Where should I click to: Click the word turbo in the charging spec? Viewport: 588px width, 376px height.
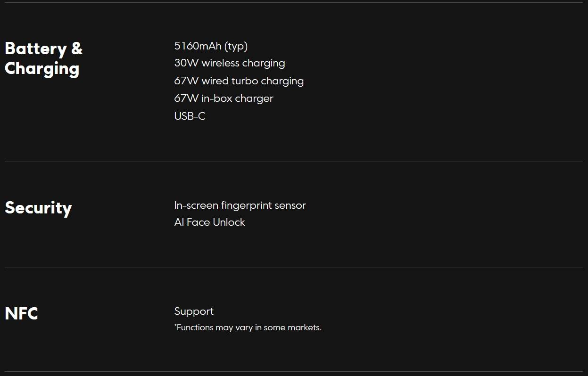(244, 81)
